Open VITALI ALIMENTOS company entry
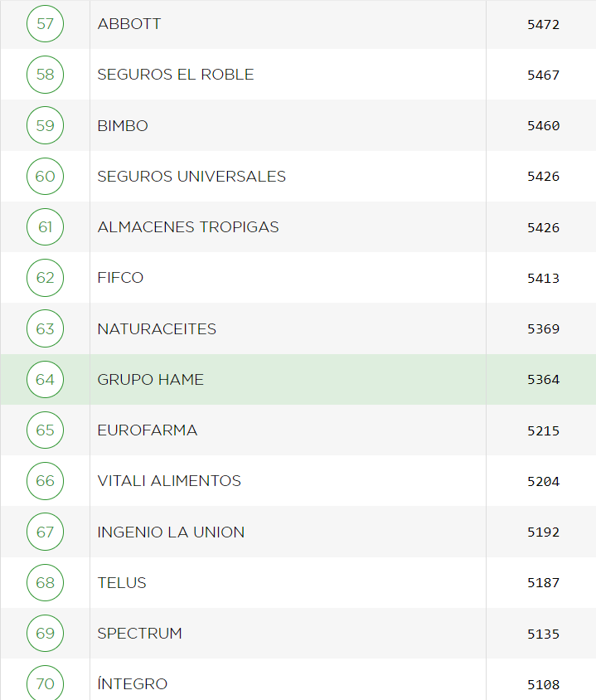 point(169,481)
